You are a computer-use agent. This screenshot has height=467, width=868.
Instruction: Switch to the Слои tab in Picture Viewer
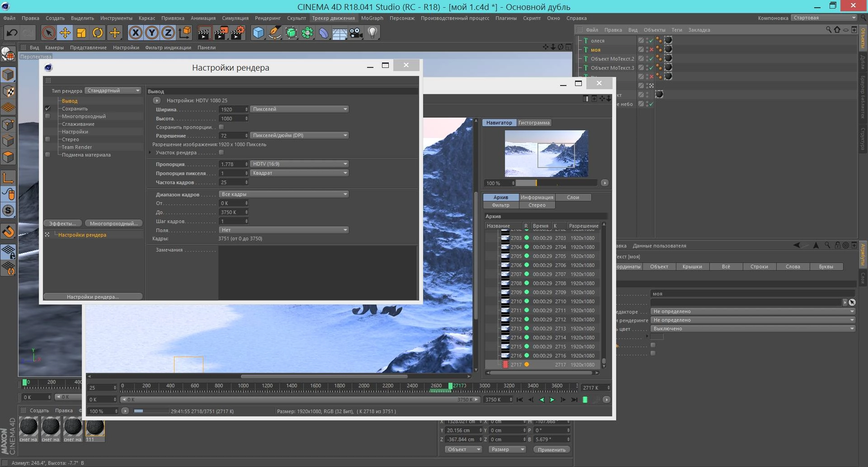573,197
